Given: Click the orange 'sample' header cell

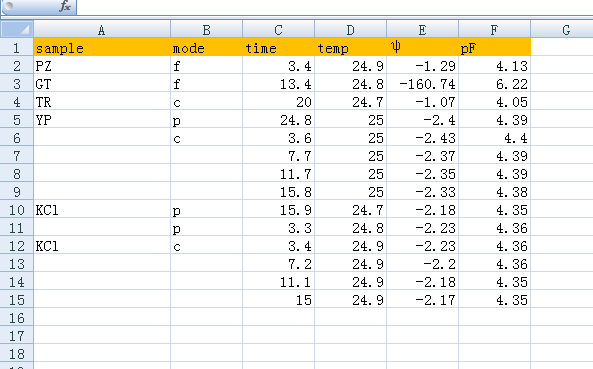Looking at the screenshot, I should (x=102, y=48).
